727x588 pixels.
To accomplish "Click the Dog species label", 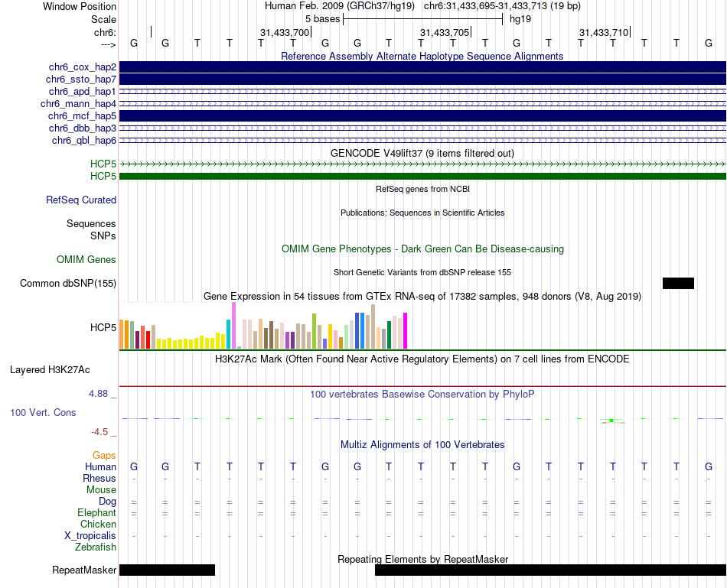I will point(108,502).
